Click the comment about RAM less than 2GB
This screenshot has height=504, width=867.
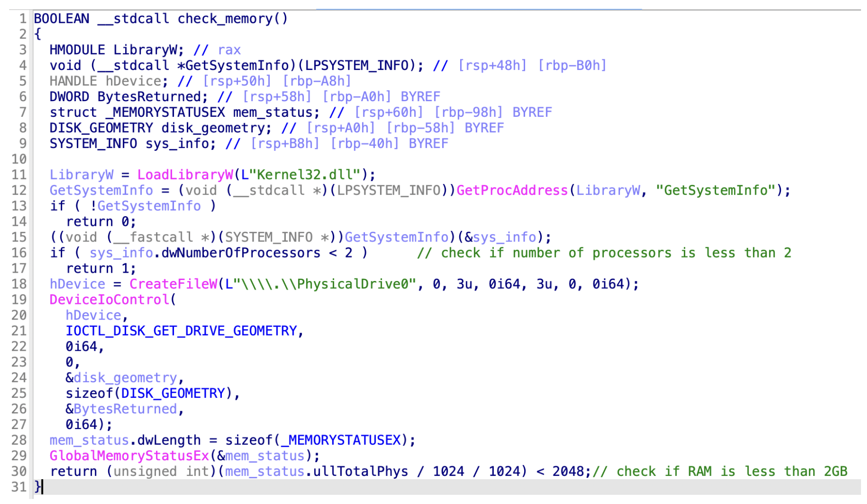[720, 472]
